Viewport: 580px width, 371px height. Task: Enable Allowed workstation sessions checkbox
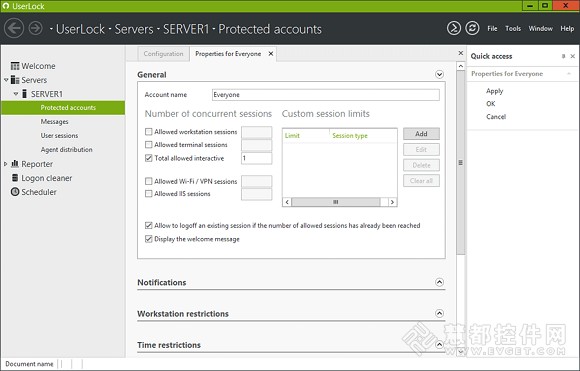(x=149, y=132)
